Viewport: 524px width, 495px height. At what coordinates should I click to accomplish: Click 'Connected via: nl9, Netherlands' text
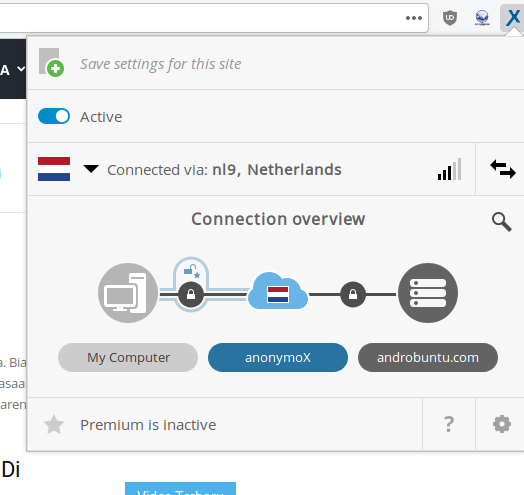click(x=224, y=170)
